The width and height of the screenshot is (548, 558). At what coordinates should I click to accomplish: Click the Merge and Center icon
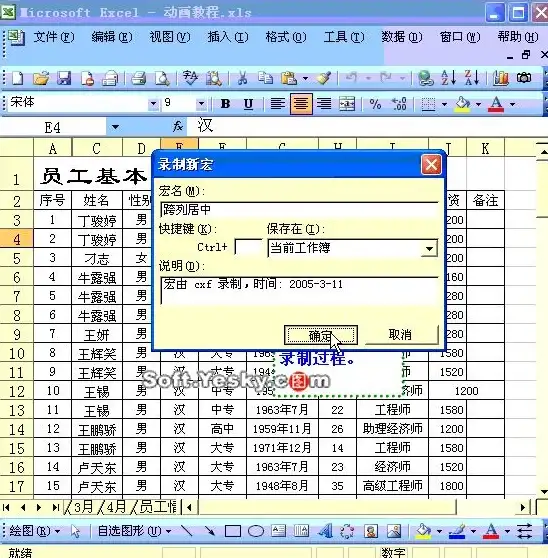tap(347, 104)
